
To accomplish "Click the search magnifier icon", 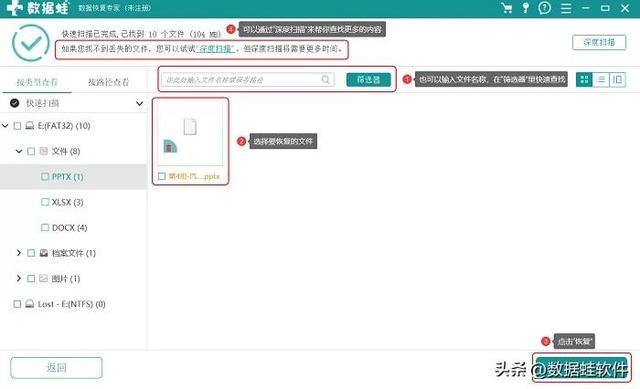I will coord(325,80).
